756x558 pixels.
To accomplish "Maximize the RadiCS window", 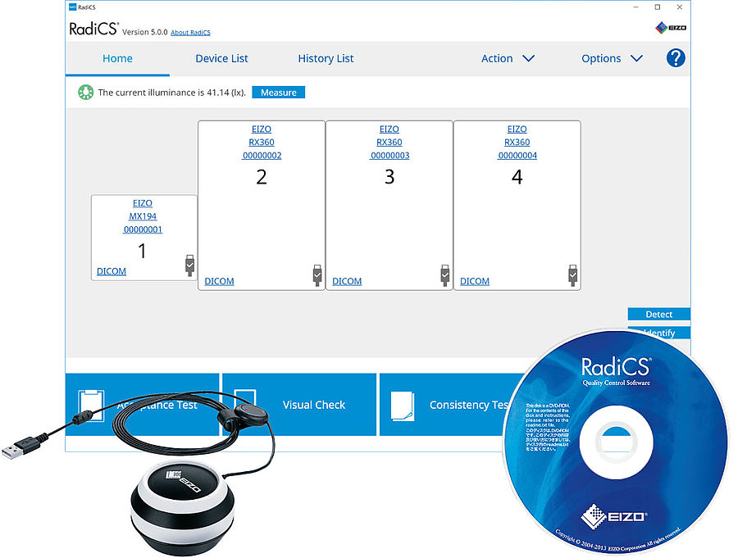I will (657, 7).
